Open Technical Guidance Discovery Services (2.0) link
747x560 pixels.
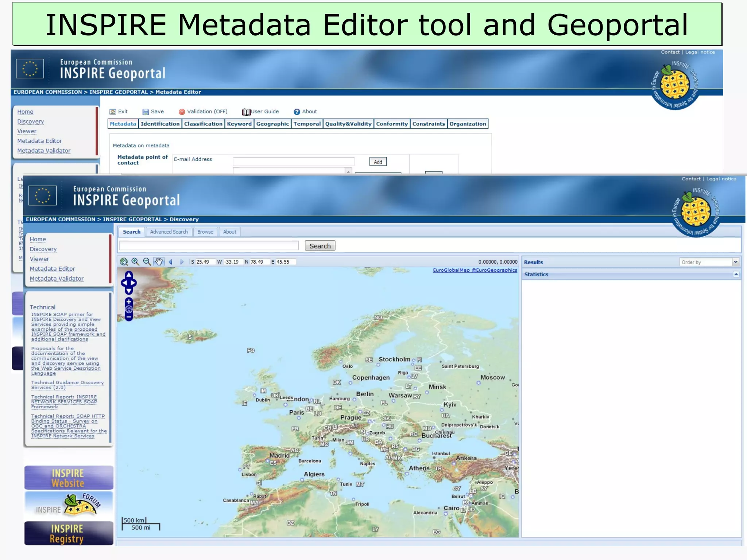67,385
